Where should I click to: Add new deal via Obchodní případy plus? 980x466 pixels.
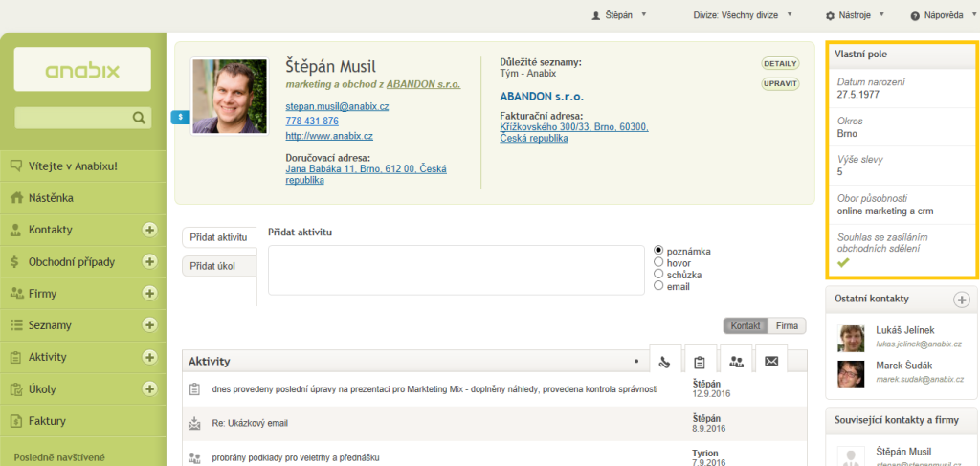click(149, 261)
